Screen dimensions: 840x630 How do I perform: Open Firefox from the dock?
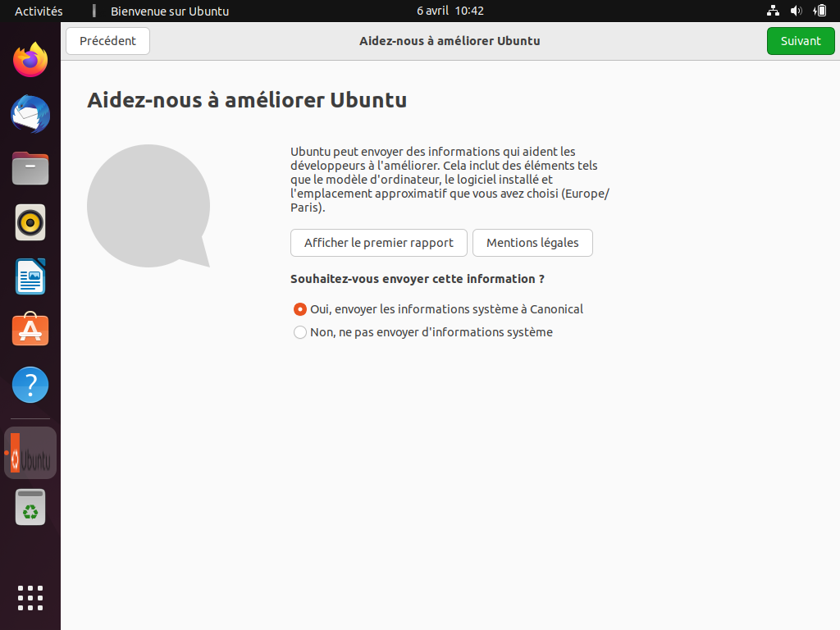coord(30,59)
